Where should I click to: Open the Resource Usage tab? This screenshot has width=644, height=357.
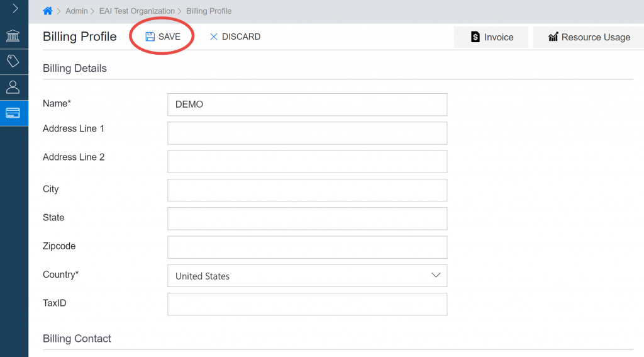(589, 37)
